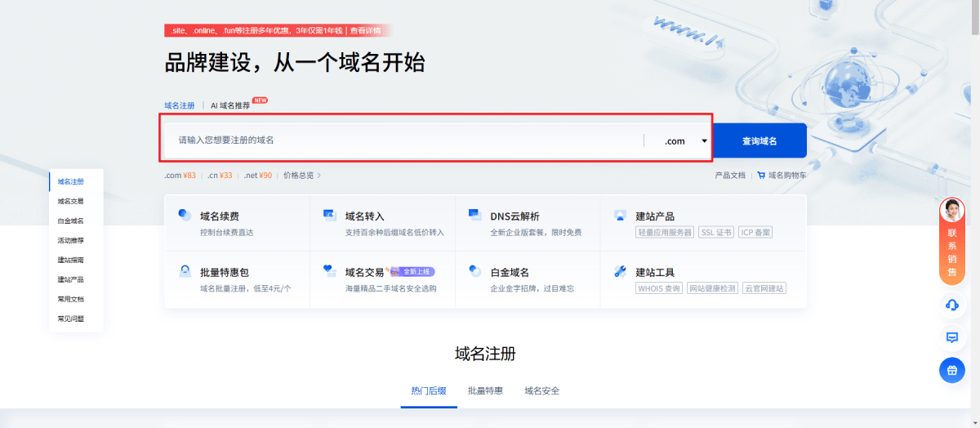Click the domain name input field
The width and height of the screenshot is (980, 428).
point(404,140)
